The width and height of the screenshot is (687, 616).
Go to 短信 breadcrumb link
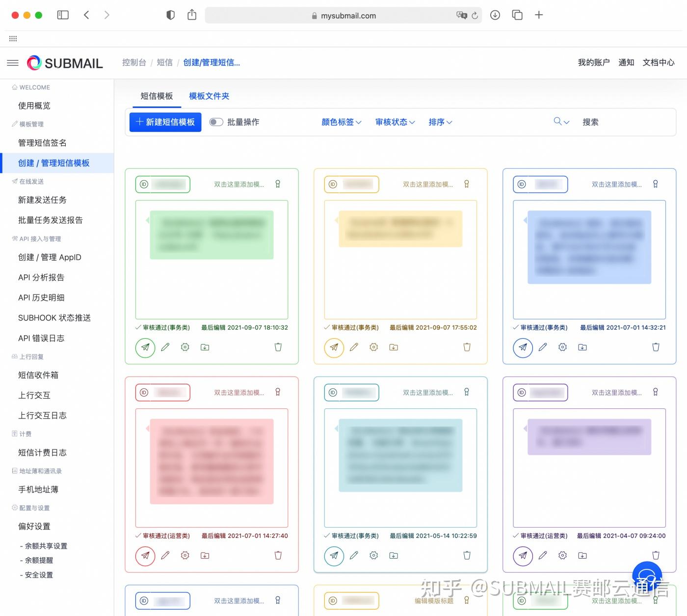pos(164,62)
